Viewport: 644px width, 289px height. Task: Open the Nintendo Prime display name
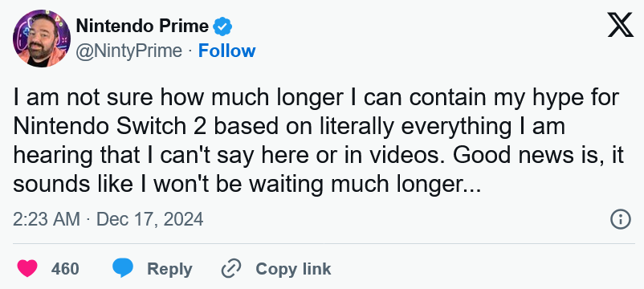coord(142,26)
